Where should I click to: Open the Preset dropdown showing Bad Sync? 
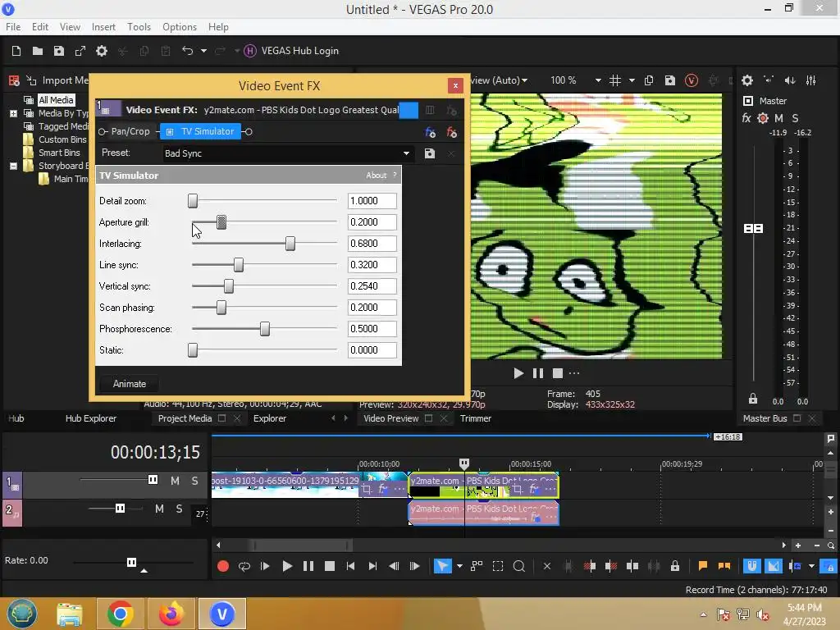coord(287,153)
